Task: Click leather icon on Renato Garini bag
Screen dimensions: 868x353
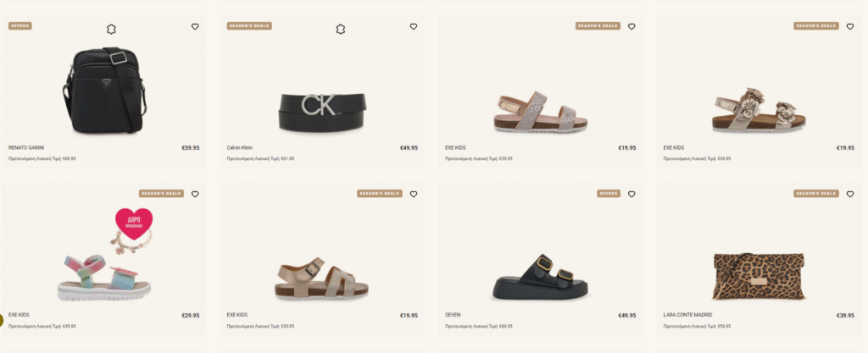Action: coord(112,30)
